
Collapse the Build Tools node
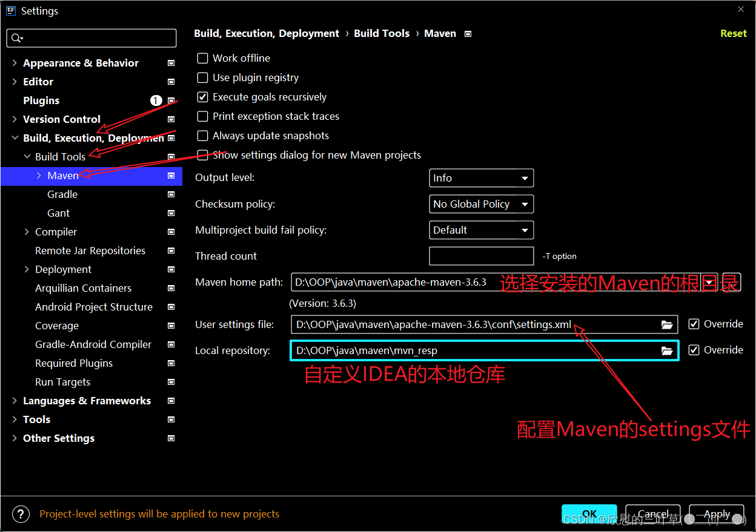click(x=27, y=157)
